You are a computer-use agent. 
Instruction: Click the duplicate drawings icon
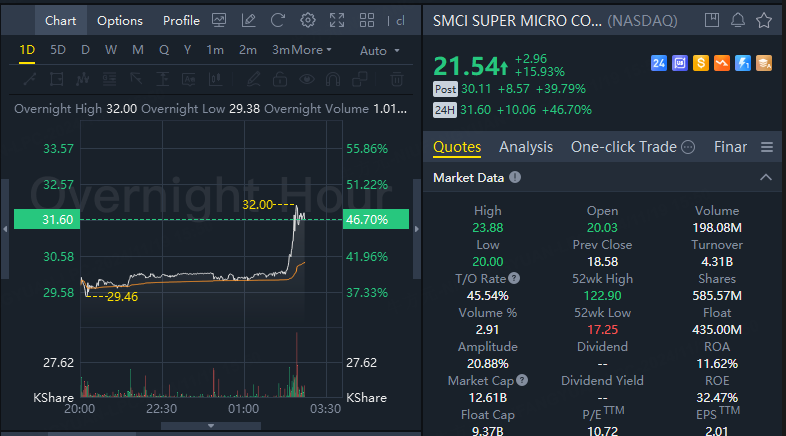pyautogui.click(x=360, y=79)
